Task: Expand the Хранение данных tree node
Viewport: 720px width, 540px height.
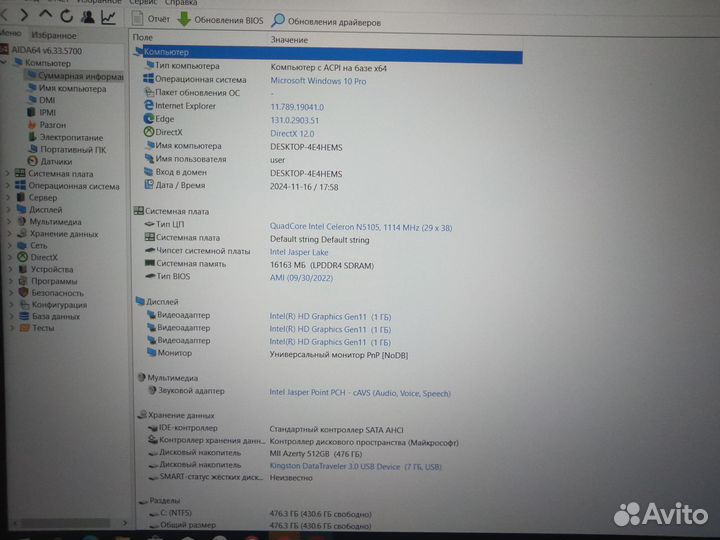Action: [x=8, y=233]
